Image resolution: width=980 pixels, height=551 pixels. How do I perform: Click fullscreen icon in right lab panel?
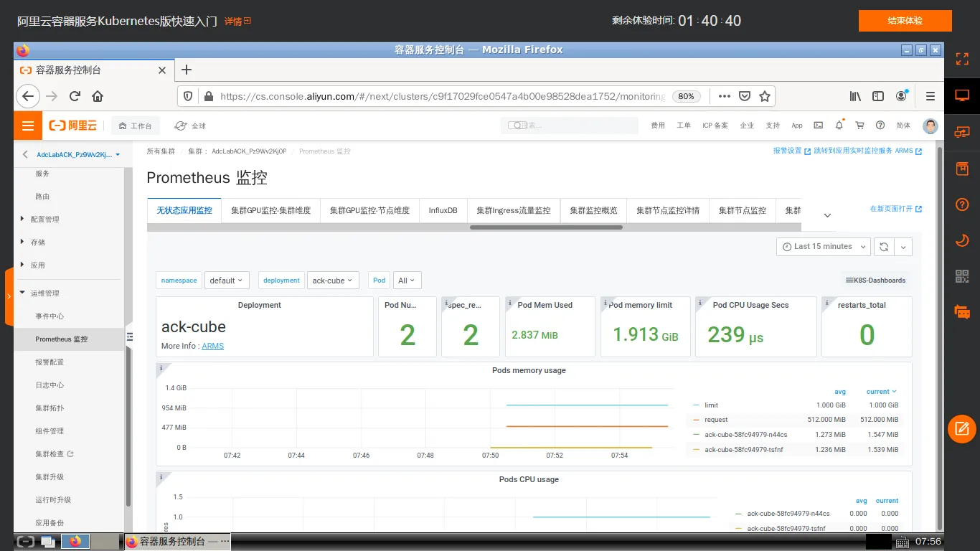(x=962, y=59)
